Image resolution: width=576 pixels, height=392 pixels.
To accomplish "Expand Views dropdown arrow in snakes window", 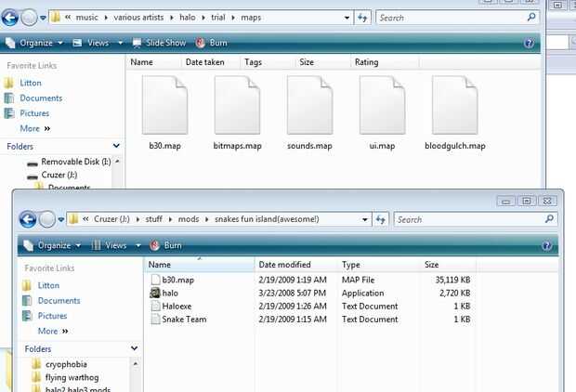I will click(x=138, y=245).
